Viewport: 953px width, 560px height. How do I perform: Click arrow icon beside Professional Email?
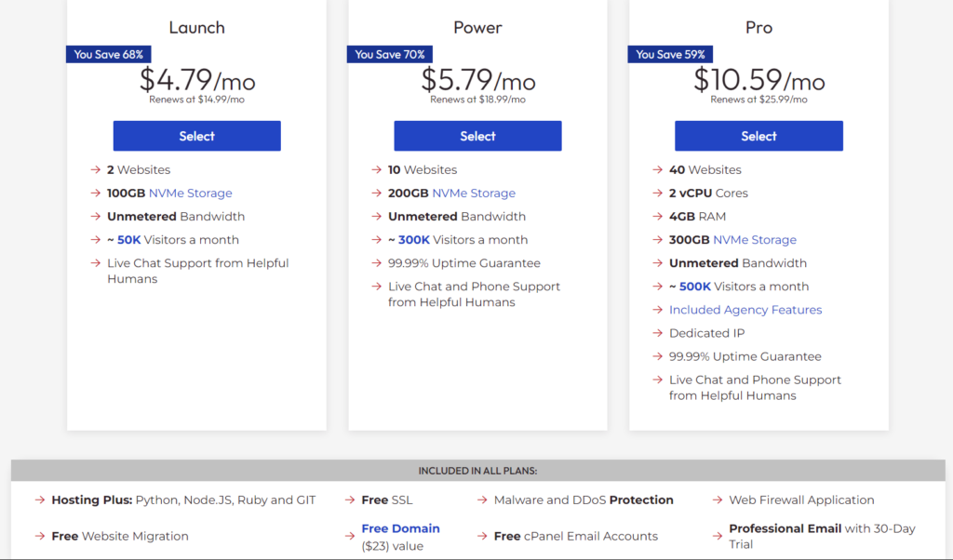coord(718,537)
